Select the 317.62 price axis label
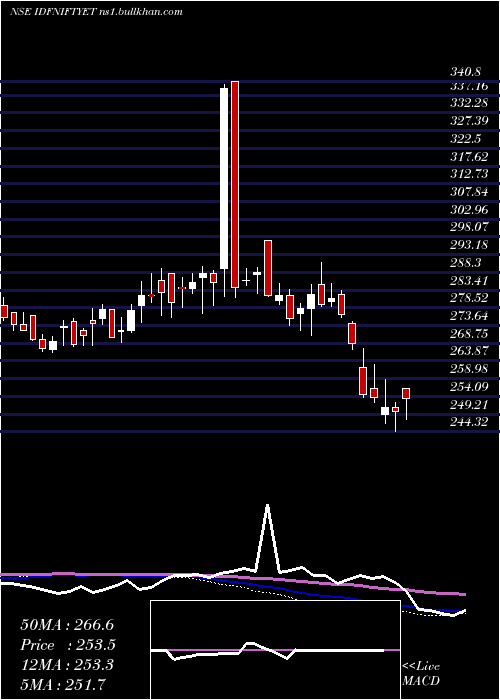The height and width of the screenshot is (700, 500). point(468,157)
